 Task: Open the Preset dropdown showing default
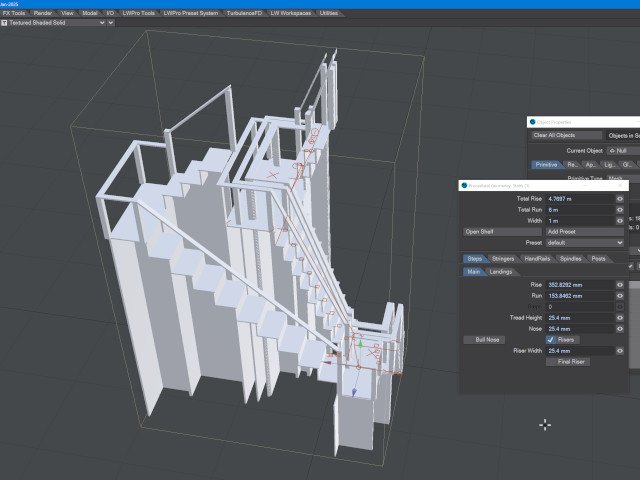click(585, 243)
